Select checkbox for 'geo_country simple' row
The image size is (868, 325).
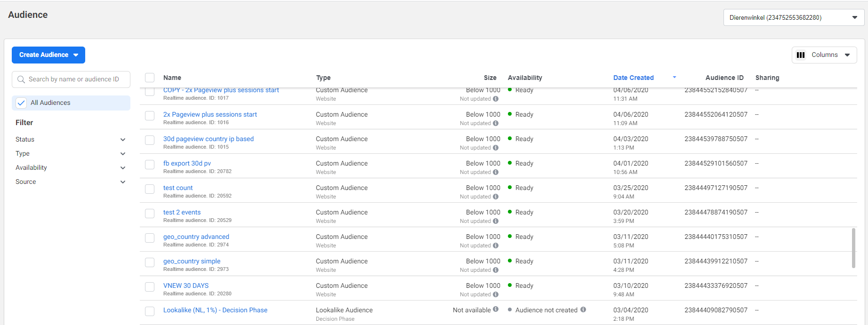150,262
